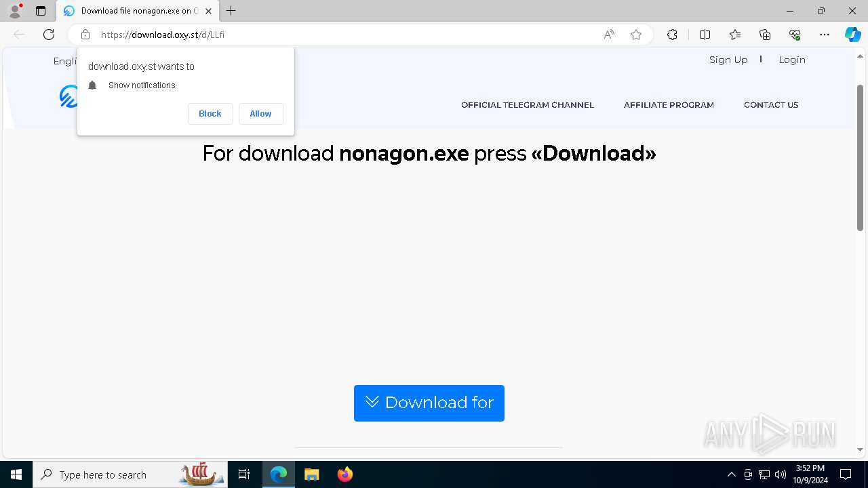Open the Windows Start menu
Viewport: 868px width, 488px height.
tap(16, 474)
